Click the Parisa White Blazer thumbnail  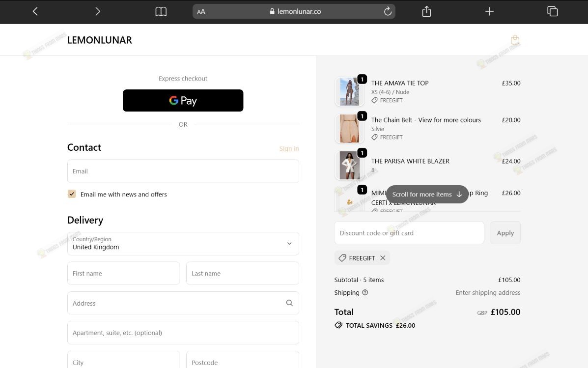349,166
